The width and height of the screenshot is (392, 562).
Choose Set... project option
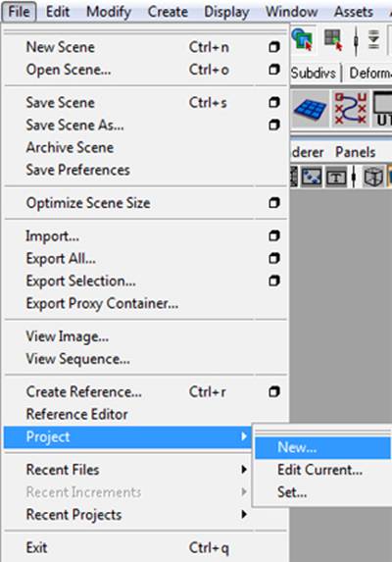coord(292,492)
